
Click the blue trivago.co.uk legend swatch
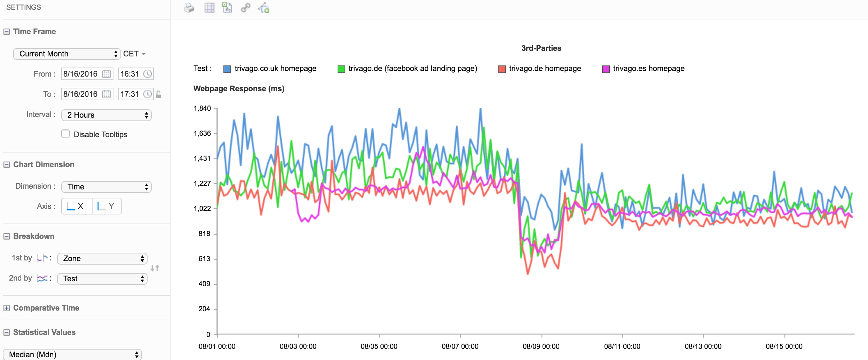[x=227, y=69]
